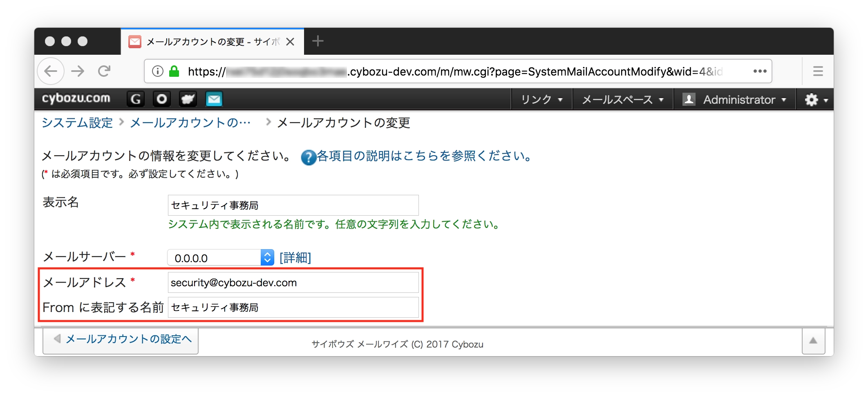Click the メールアカウントの設定へ back button
This screenshot has height=397, width=868.
tap(121, 339)
